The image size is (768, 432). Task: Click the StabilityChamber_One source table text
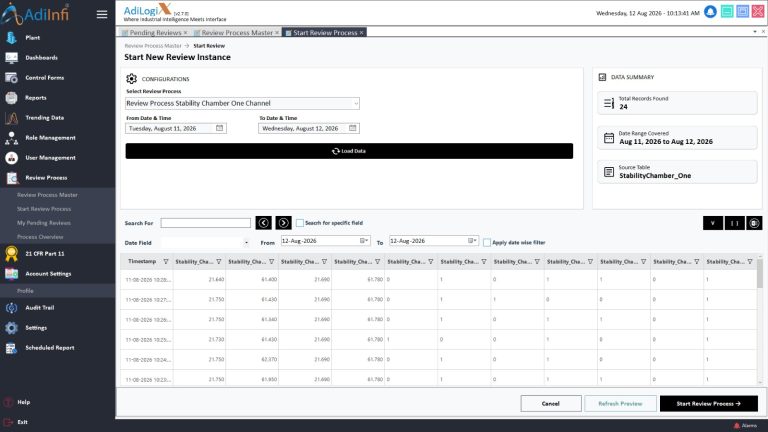click(655, 176)
